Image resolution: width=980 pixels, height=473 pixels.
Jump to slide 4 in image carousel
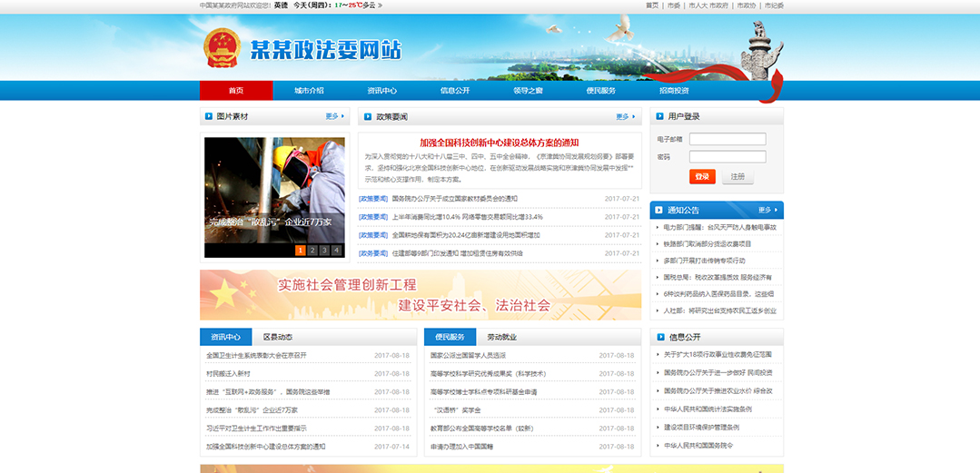pyautogui.click(x=336, y=251)
